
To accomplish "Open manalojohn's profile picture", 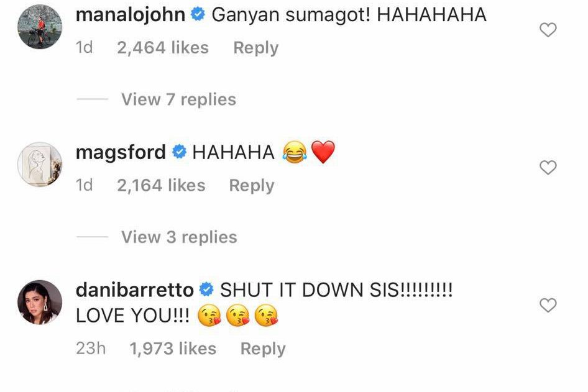I will [x=40, y=27].
